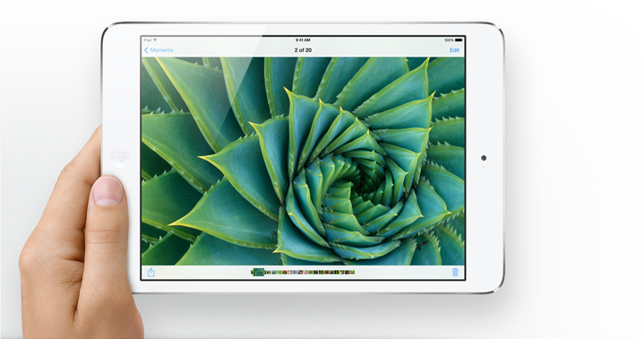Push the iPad's physical Home button

coord(119,158)
